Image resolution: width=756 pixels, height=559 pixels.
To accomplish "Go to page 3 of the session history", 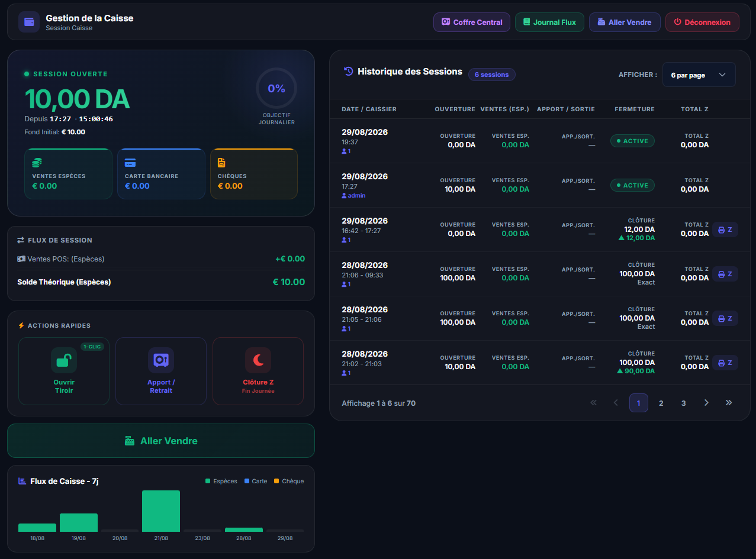I will (x=684, y=403).
